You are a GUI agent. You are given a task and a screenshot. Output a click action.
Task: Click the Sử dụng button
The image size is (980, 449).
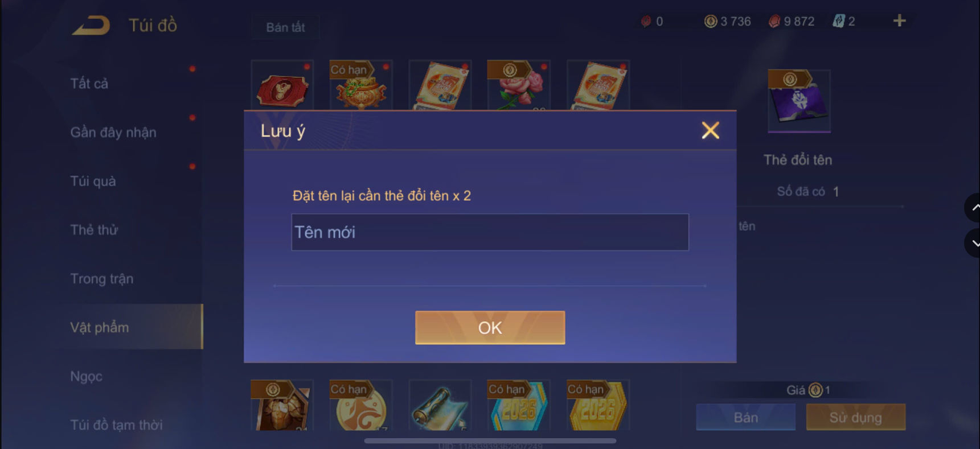856,417
